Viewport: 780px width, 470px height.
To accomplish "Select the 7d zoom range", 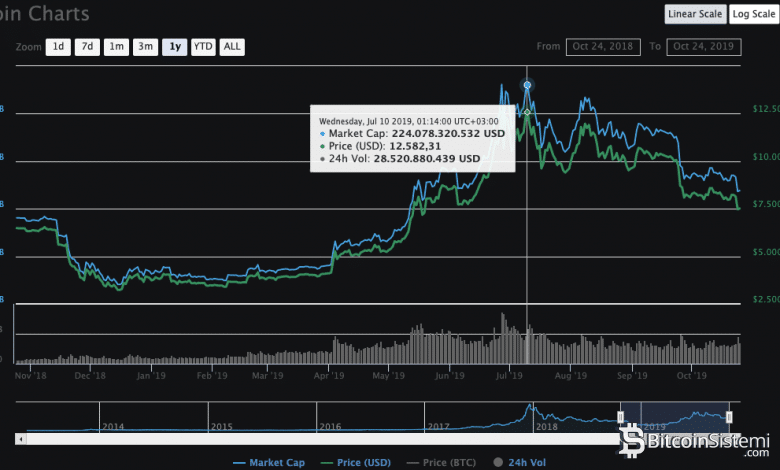I will pos(87,47).
